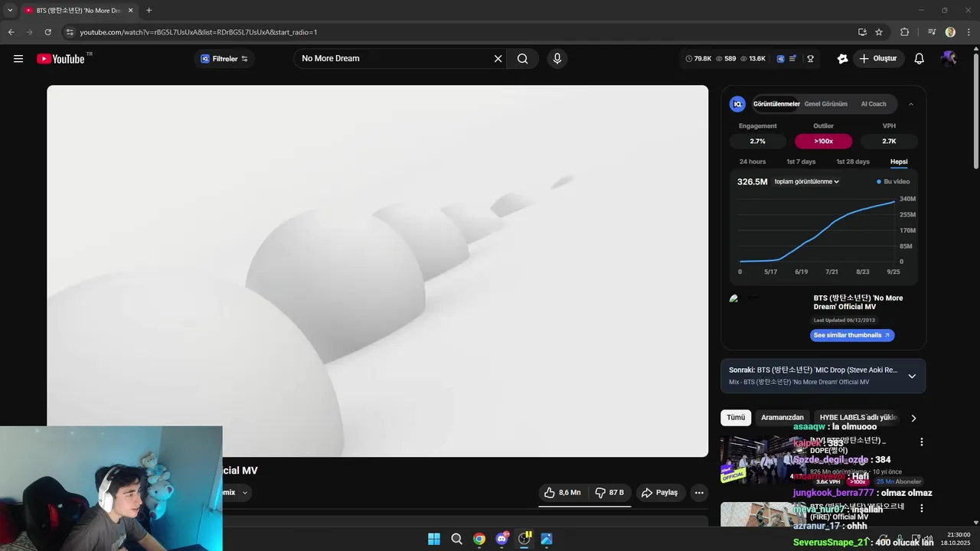Select the 24 hours range
This screenshot has width=980, height=551.
(753, 161)
